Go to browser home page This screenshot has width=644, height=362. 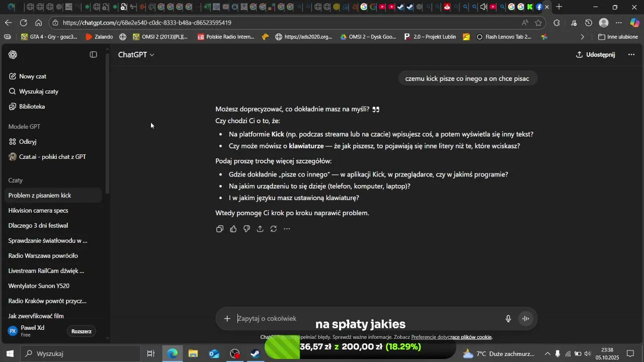pyautogui.click(x=39, y=23)
